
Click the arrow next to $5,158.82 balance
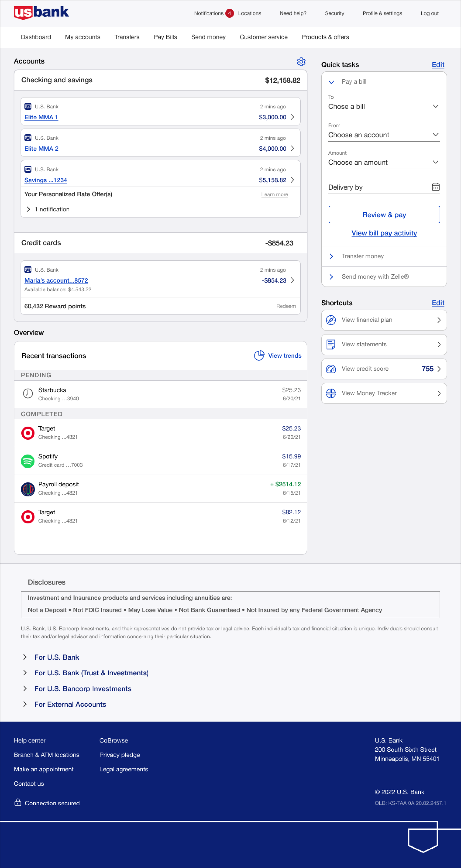293,180
